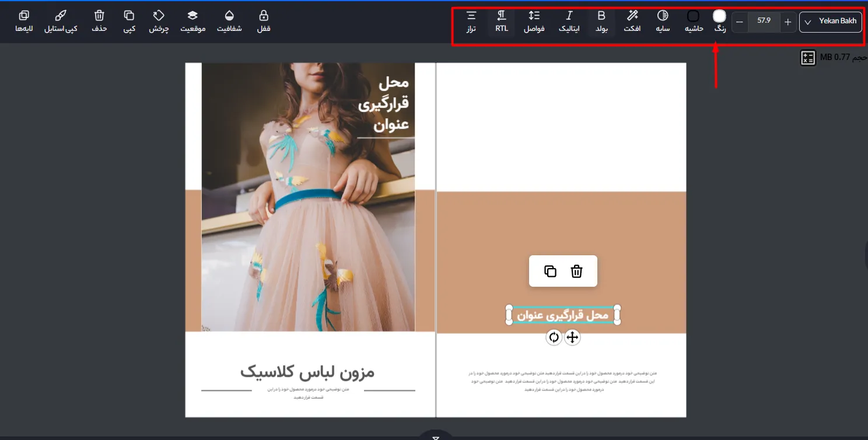
Task: Open line Spacing (فواصل) settings
Action: tap(534, 22)
